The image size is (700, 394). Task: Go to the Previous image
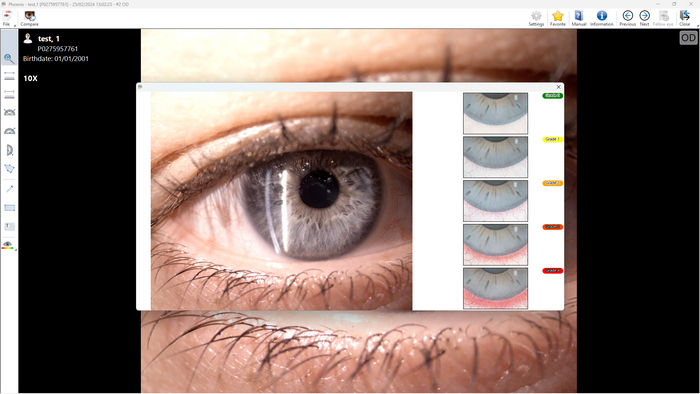[x=628, y=18]
